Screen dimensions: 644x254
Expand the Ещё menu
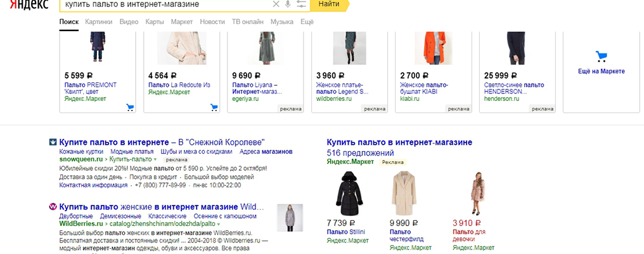(307, 22)
